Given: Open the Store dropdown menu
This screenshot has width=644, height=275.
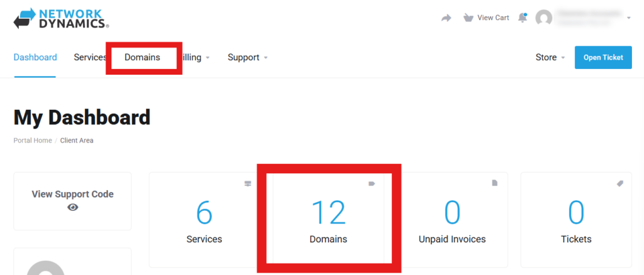Looking at the screenshot, I should 550,57.
